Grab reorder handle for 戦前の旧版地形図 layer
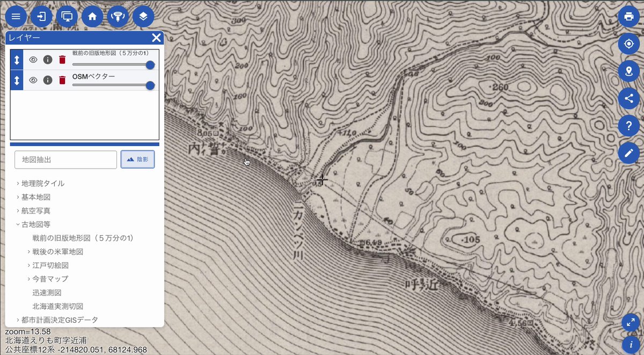 tap(17, 60)
